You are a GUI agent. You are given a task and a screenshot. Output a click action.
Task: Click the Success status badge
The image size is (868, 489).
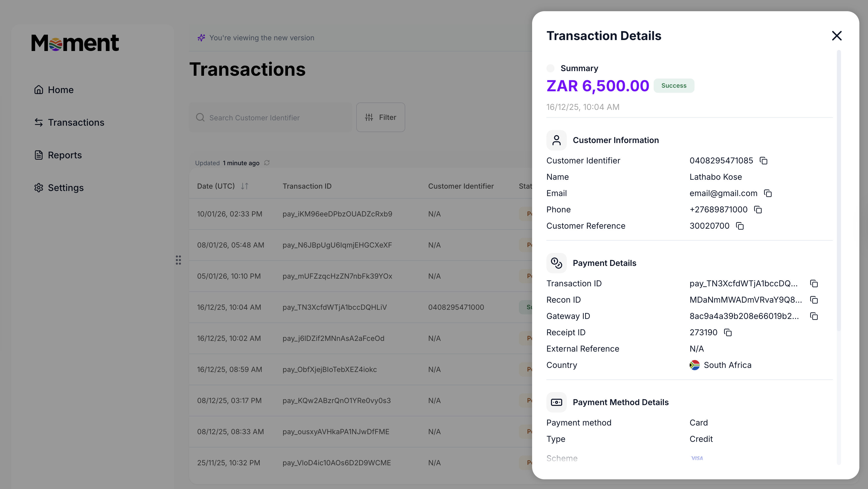(674, 86)
